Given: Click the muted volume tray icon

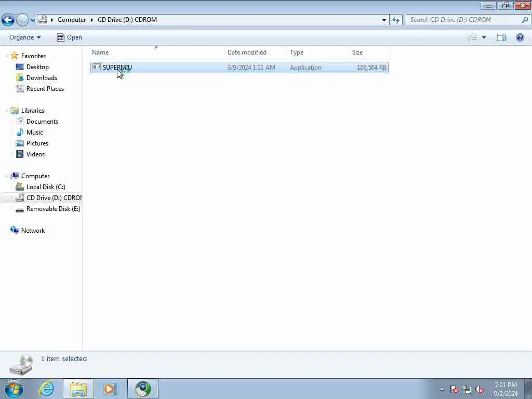Looking at the screenshot, I should click(480, 389).
